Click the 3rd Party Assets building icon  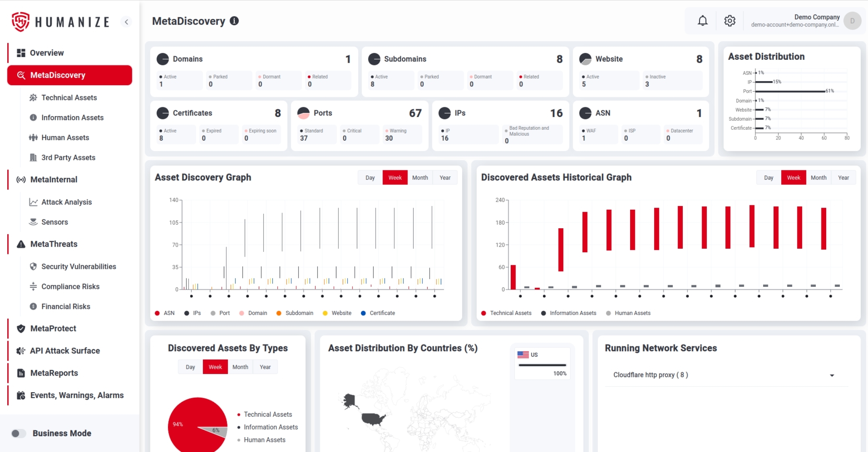[x=33, y=157]
